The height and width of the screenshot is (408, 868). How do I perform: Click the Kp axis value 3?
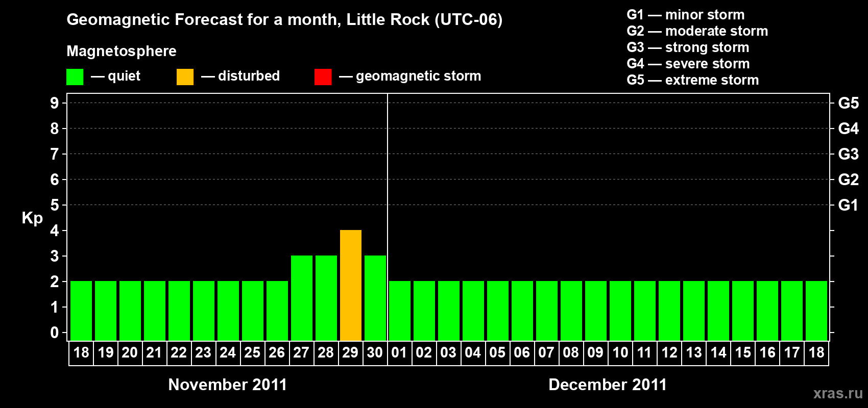pos(55,256)
